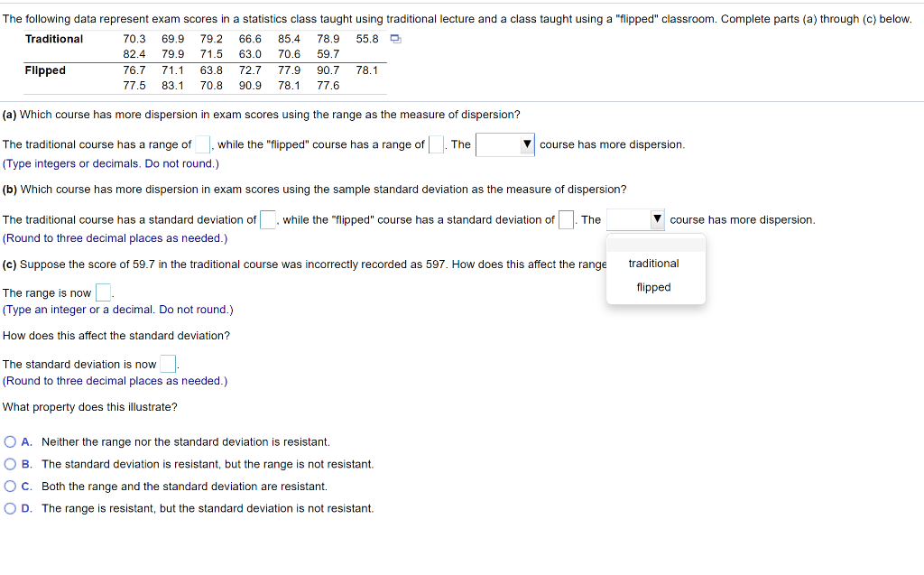Click flipped standard deviation input box
Image resolution: width=924 pixels, height=575 pixels.
click(x=567, y=219)
